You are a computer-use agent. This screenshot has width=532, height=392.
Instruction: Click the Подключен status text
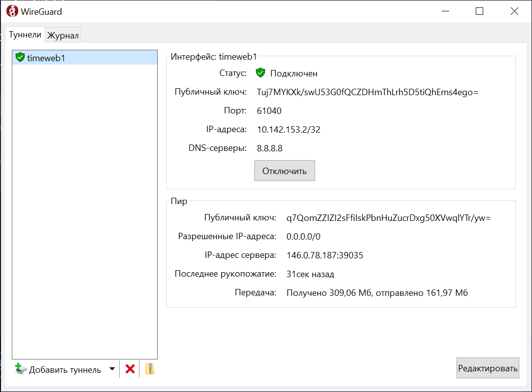click(x=294, y=73)
